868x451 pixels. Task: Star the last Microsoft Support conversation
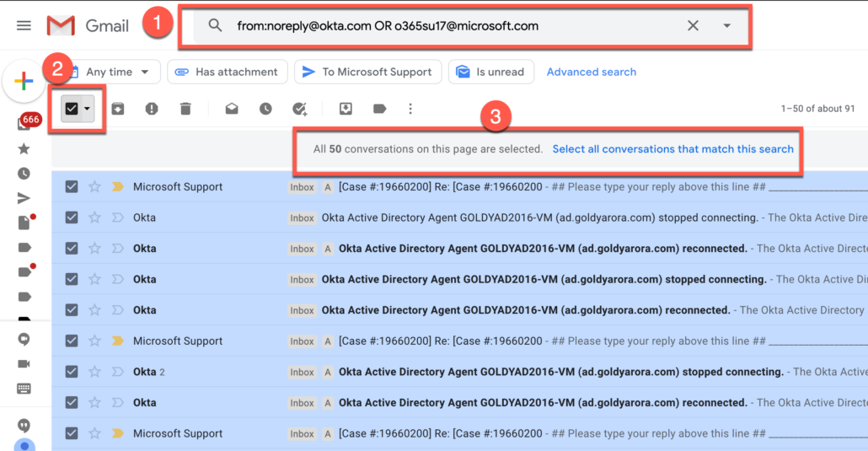94,433
